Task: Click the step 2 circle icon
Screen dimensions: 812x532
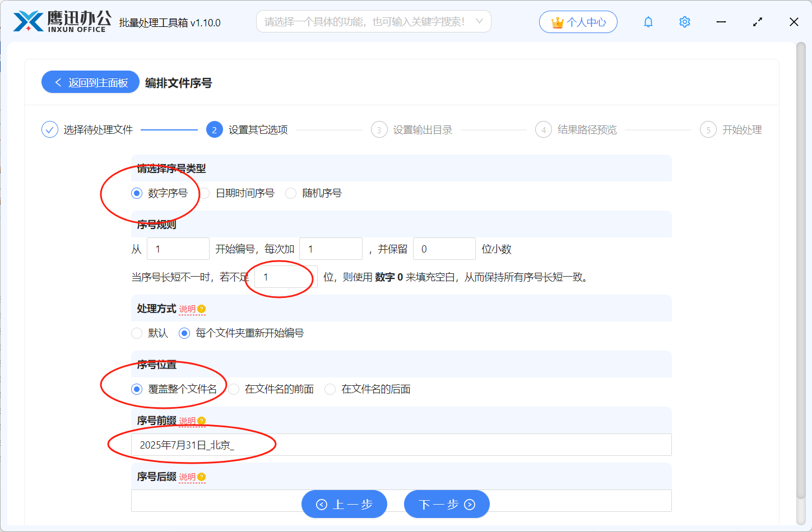Action: (214, 130)
